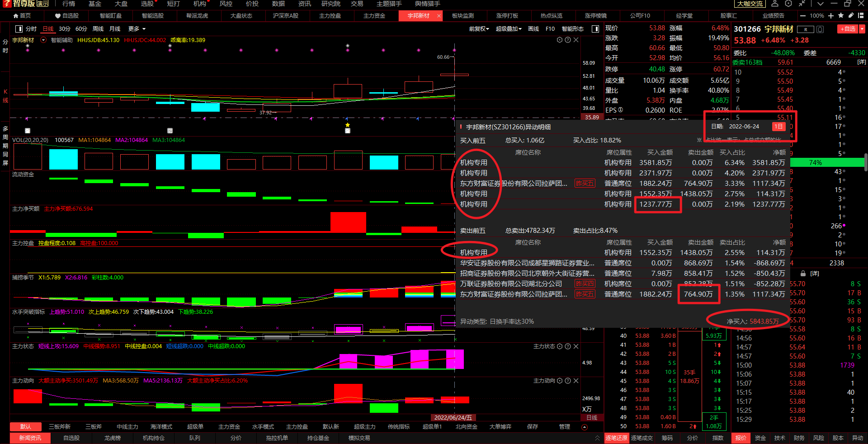868x444 pixels.
Task: Click the green 74% order ratio bar
Action: [827, 163]
